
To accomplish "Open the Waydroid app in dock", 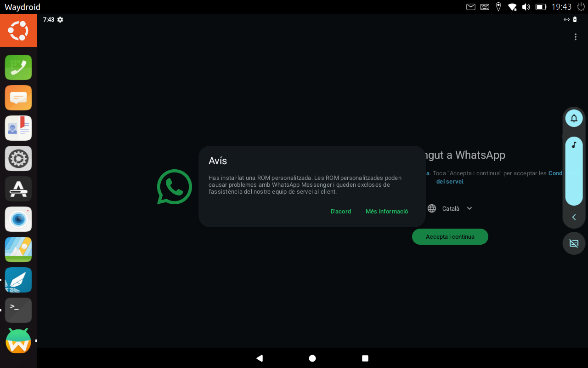I will pyautogui.click(x=18, y=340).
